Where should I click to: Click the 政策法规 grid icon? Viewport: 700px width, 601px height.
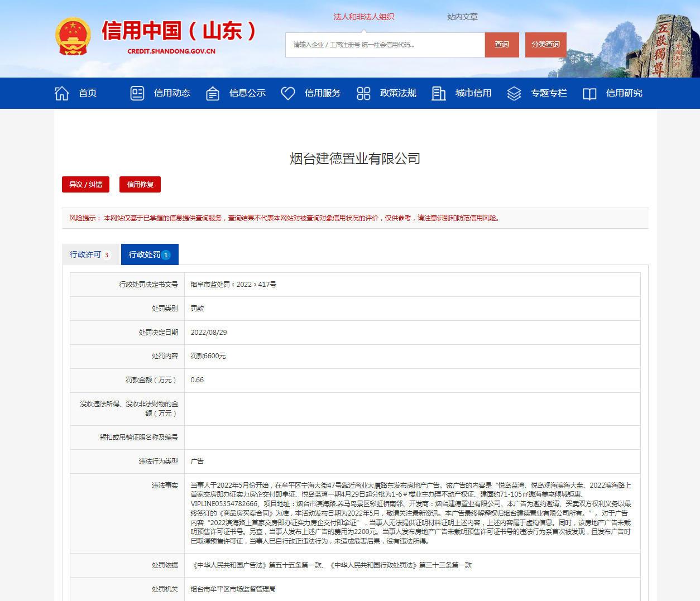(x=363, y=93)
